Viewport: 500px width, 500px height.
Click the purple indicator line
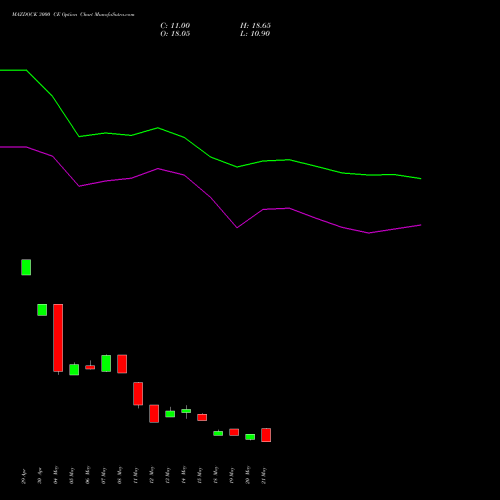tap(211, 198)
